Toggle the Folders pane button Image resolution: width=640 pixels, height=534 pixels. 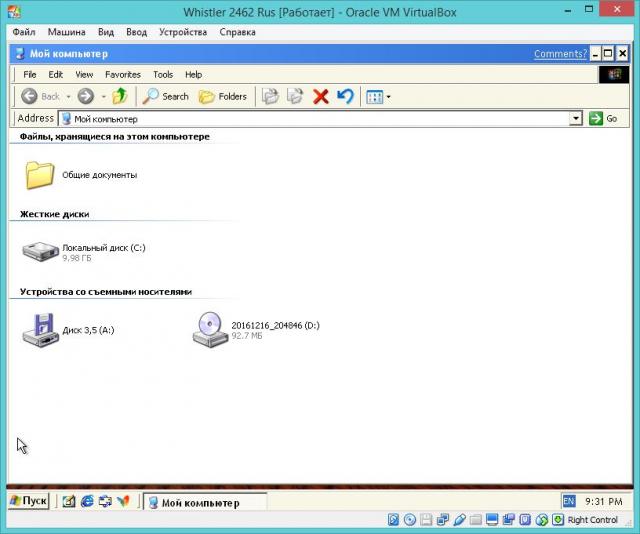(223, 96)
